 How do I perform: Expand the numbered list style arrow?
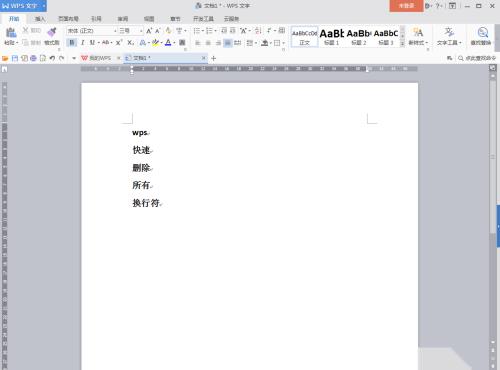click(215, 31)
